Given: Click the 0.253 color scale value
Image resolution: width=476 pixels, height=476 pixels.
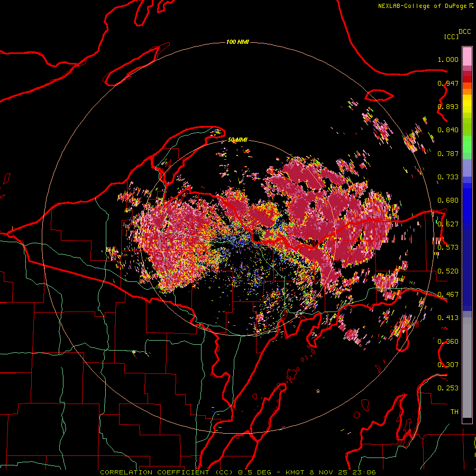Looking at the screenshot, I should 448,388.
